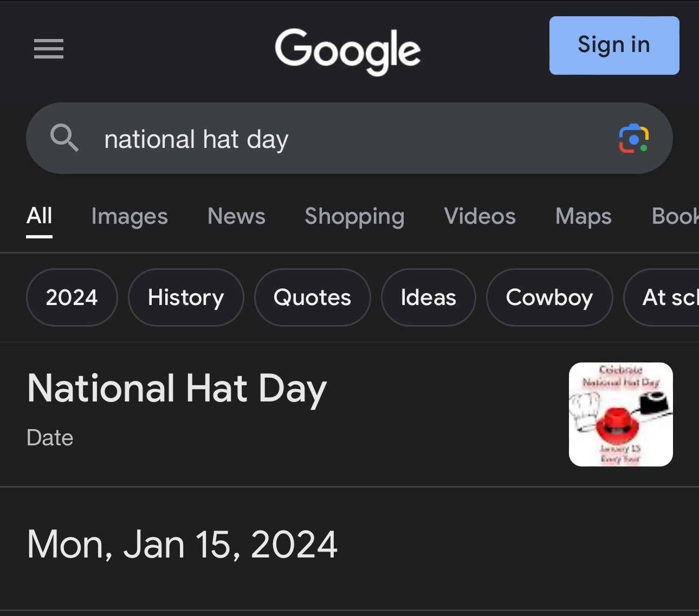Click the search magnifier icon

(x=64, y=138)
